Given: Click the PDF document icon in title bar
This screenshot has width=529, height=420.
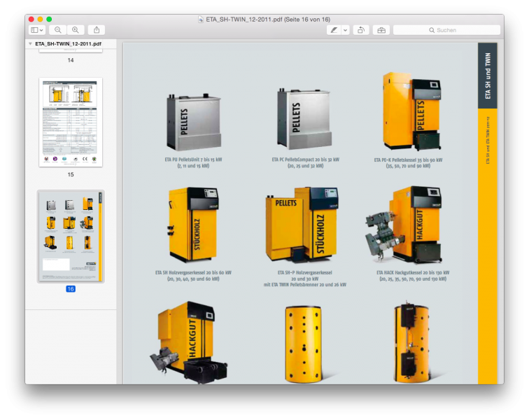Looking at the screenshot, I should pos(202,19).
